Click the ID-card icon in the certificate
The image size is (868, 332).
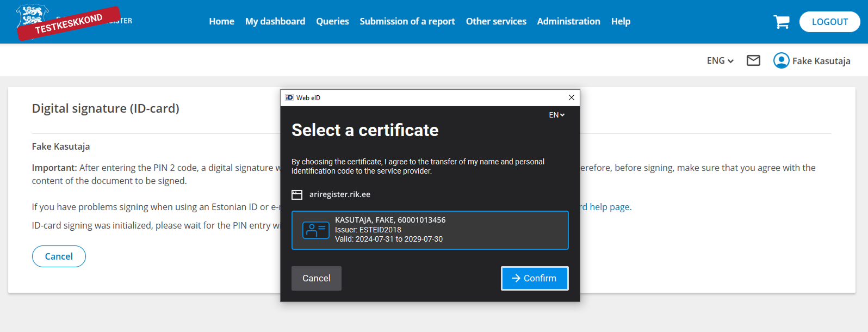(x=315, y=230)
